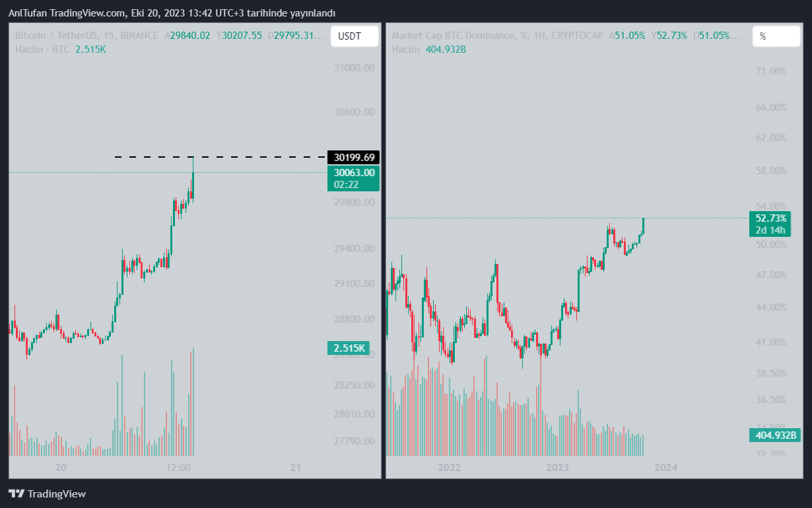
Task: Click the 71.00% scale label
Action: tap(770, 71)
